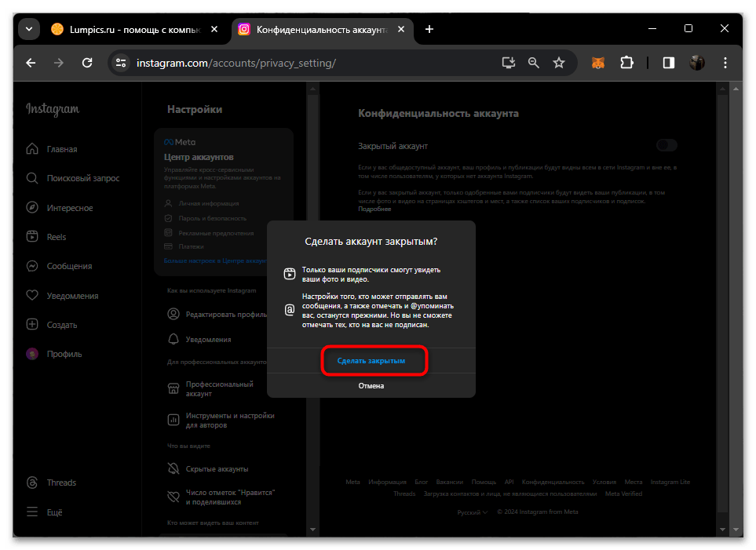Open Reels icon in sidebar

(32, 237)
